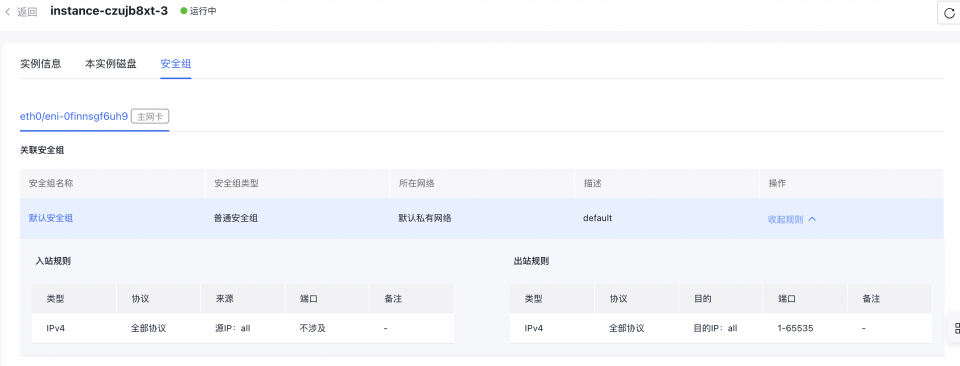Click the back arrow chevron icon
Viewport: 960px width, 366px height.
click(x=7, y=12)
